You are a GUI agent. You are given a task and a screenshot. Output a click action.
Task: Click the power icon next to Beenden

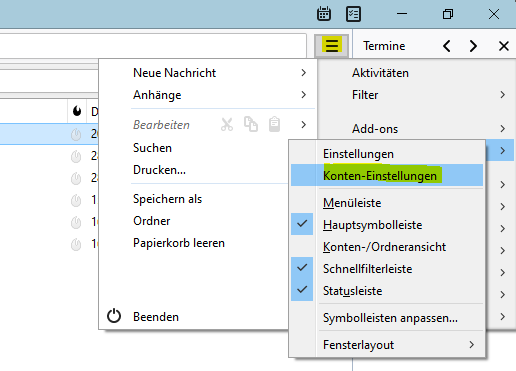[114, 316]
